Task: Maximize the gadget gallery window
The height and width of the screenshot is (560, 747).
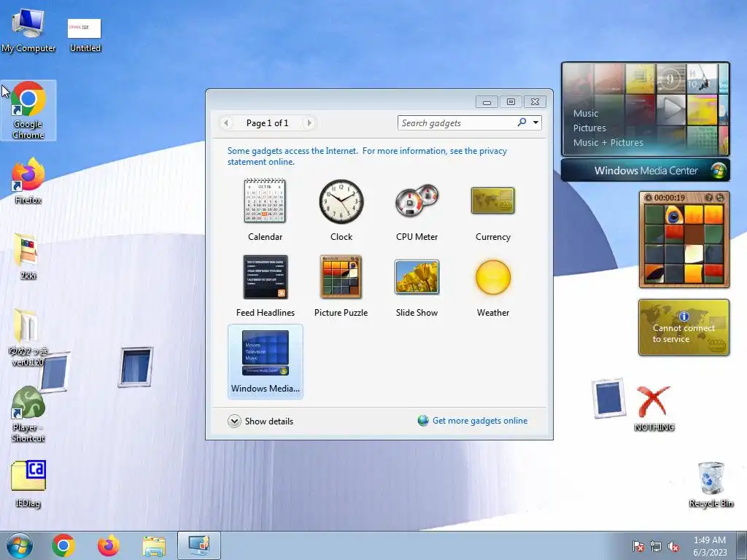Action: (x=511, y=102)
